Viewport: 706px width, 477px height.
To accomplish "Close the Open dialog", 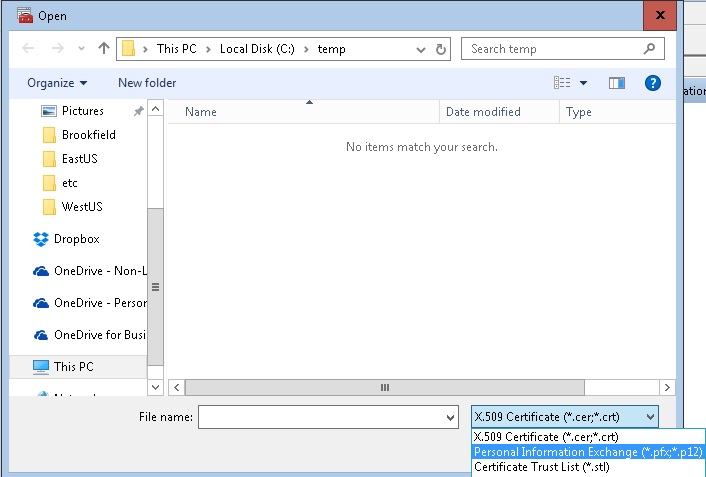I will tap(660, 15).
